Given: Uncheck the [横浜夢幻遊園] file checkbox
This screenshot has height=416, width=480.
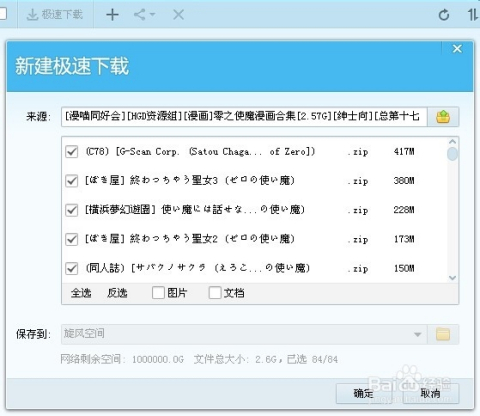Looking at the screenshot, I should (71, 210).
